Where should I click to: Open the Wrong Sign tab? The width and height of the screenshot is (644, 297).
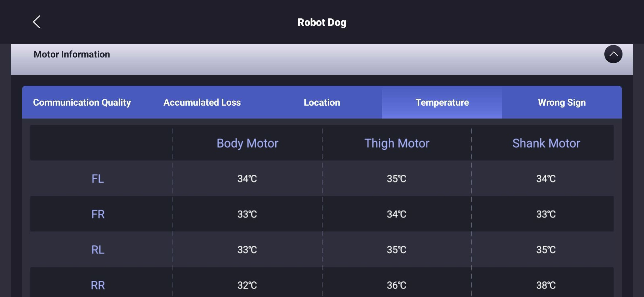[x=562, y=102]
